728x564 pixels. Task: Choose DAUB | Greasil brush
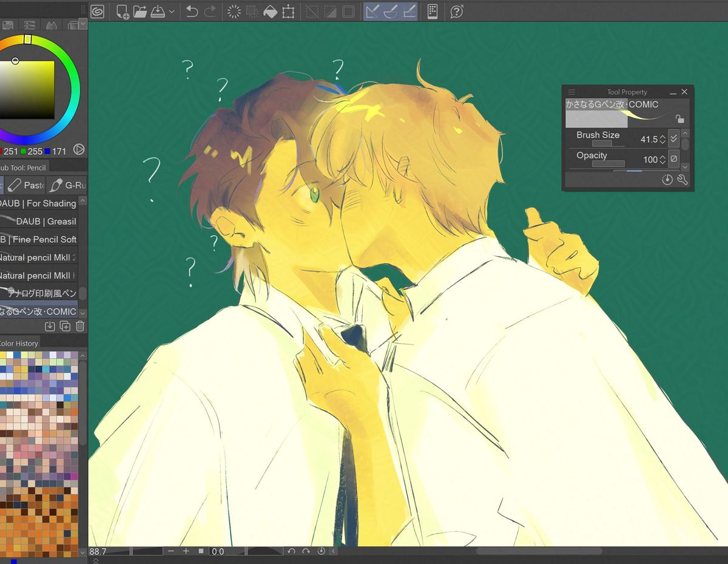[x=39, y=222]
